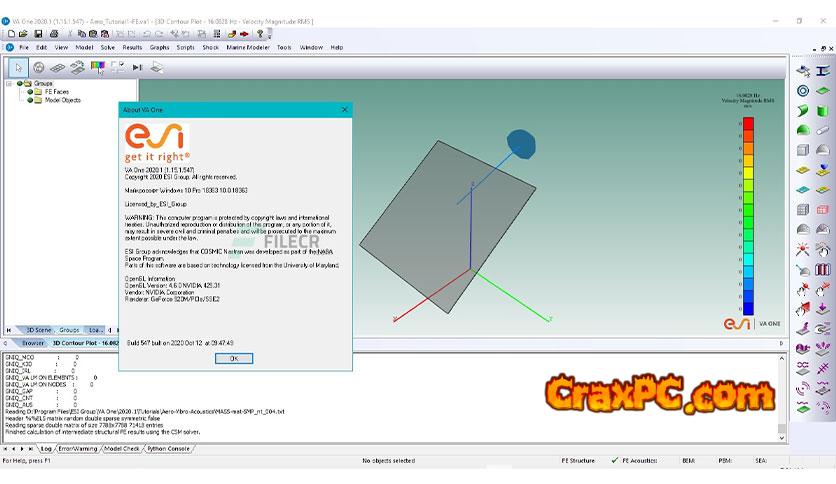The image size is (836, 484).
Task: Collapse the Groups tree node
Action: click(9, 84)
